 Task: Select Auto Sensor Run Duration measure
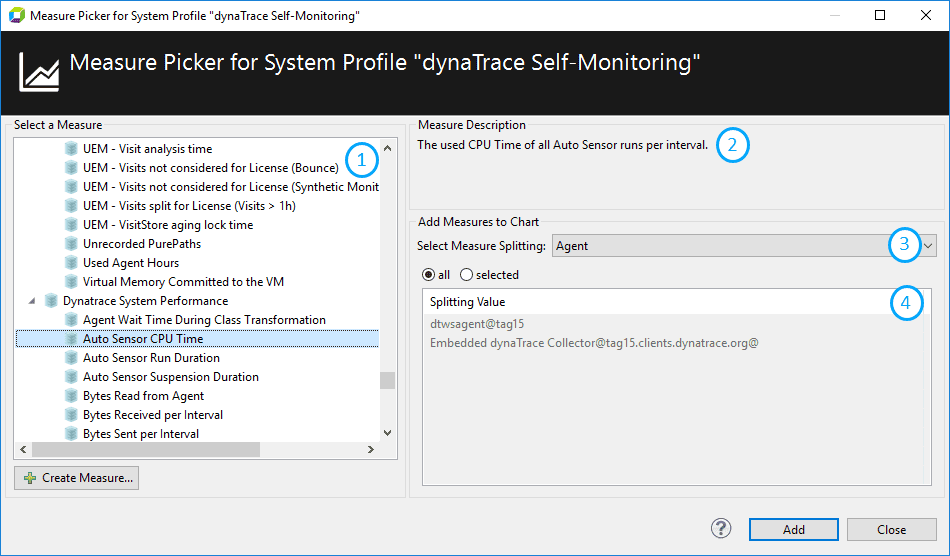tap(151, 358)
